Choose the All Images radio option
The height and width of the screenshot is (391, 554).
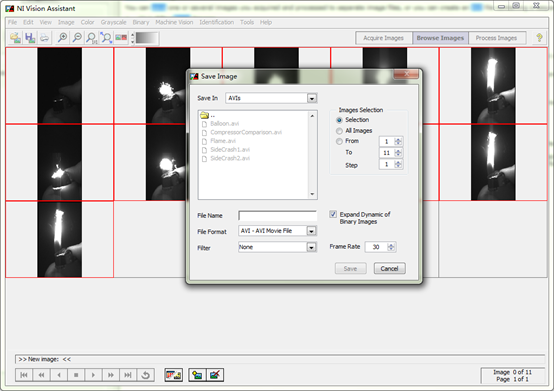[339, 131]
